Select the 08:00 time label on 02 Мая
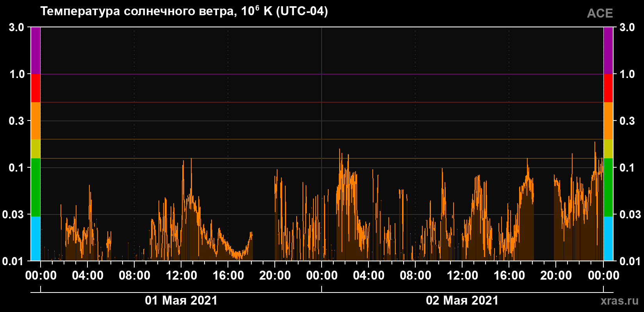Image resolution: width=644 pixels, height=312 pixels. pyautogui.click(x=416, y=276)
